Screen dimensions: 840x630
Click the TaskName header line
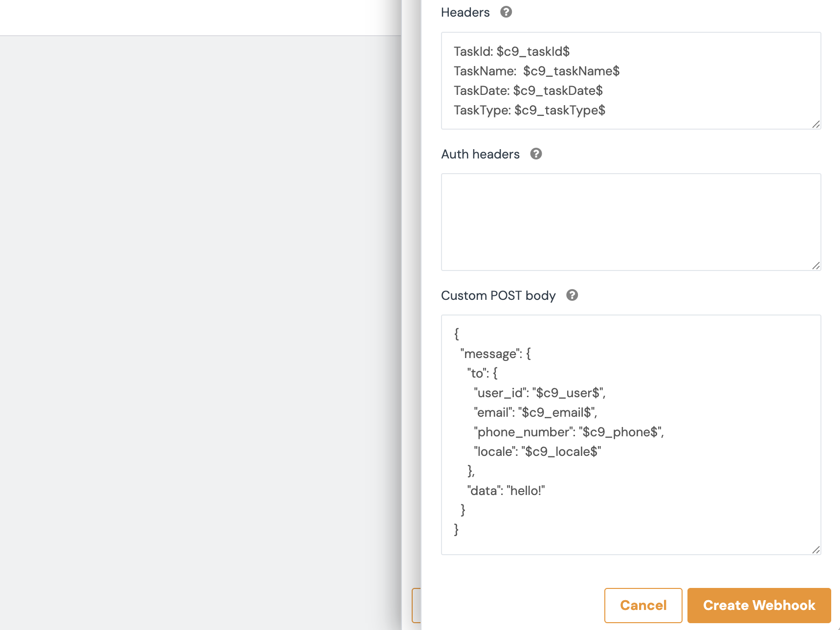[536, 71]
